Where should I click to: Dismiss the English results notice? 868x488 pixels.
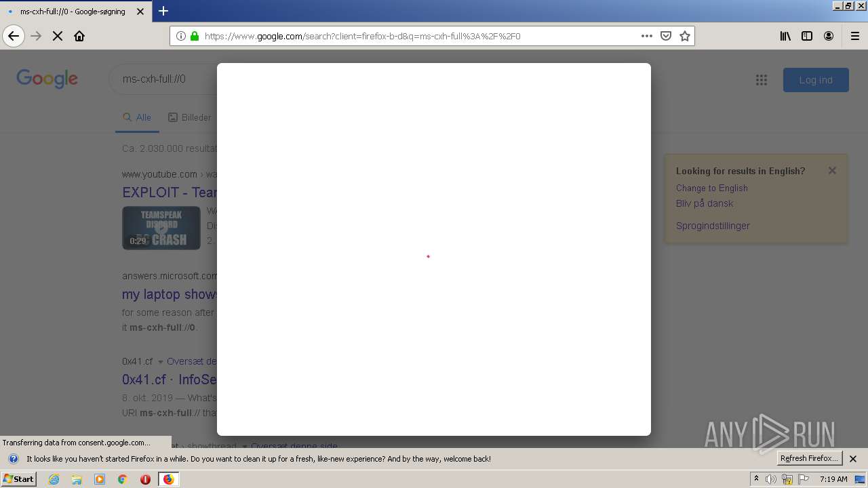832,171
